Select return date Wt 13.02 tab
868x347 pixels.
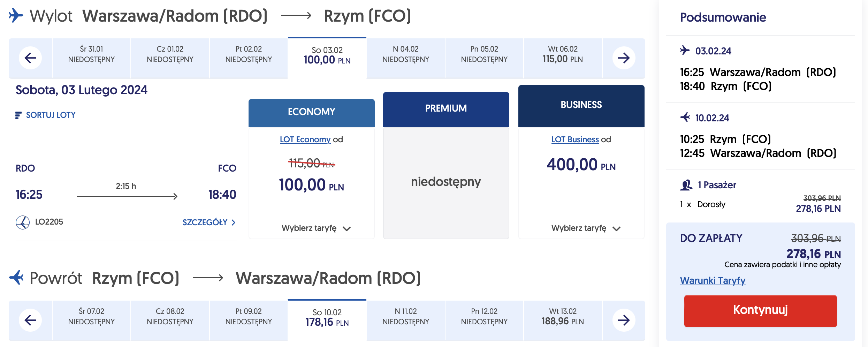point(563,317)
